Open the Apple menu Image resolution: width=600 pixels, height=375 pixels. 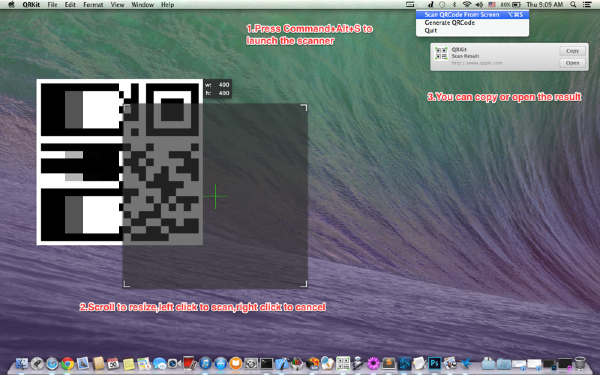click(x=11, y=5)
